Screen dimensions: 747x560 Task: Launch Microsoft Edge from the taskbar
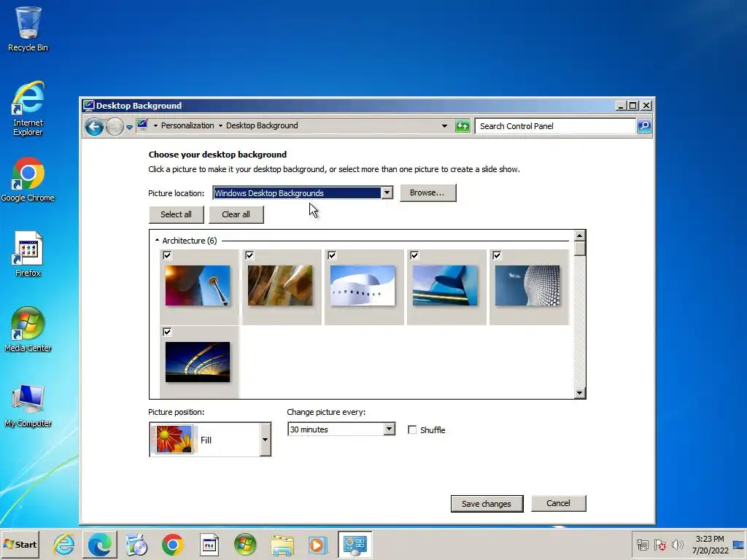point(100,545)
